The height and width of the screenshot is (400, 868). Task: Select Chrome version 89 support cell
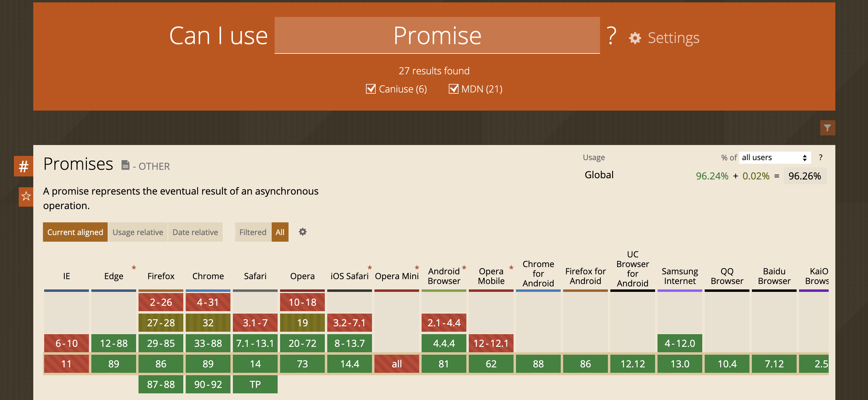tap(208, 364)
